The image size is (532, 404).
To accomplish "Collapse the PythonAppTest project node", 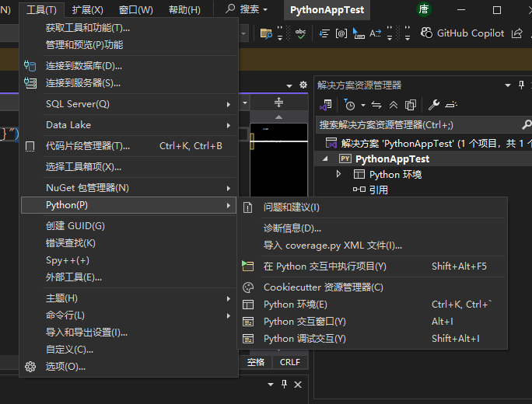I will click(325, 158).
